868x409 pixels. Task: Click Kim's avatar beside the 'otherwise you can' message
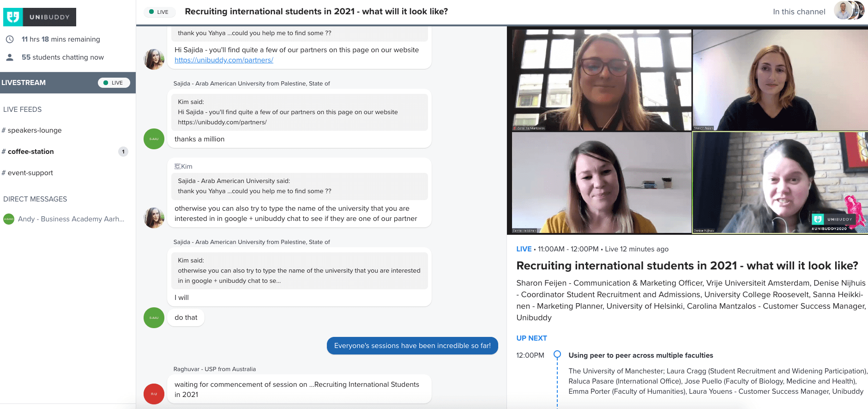pos(154,218)
